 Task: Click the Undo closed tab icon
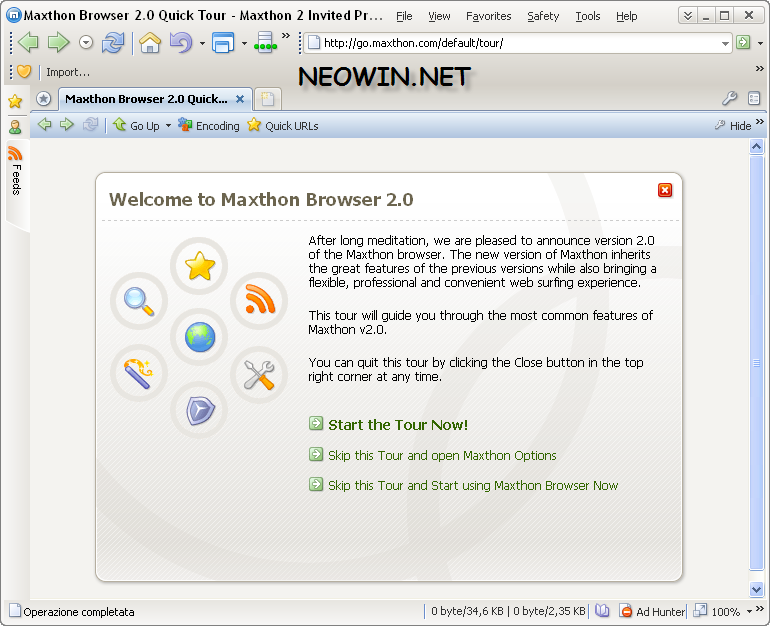tap(181, 43)
